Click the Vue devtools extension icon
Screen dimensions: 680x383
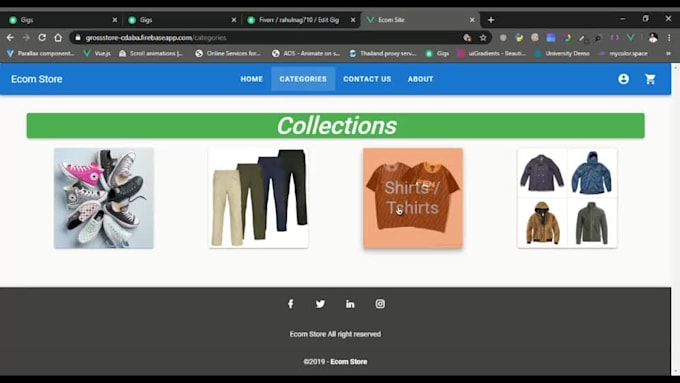[x=631, y=38]
